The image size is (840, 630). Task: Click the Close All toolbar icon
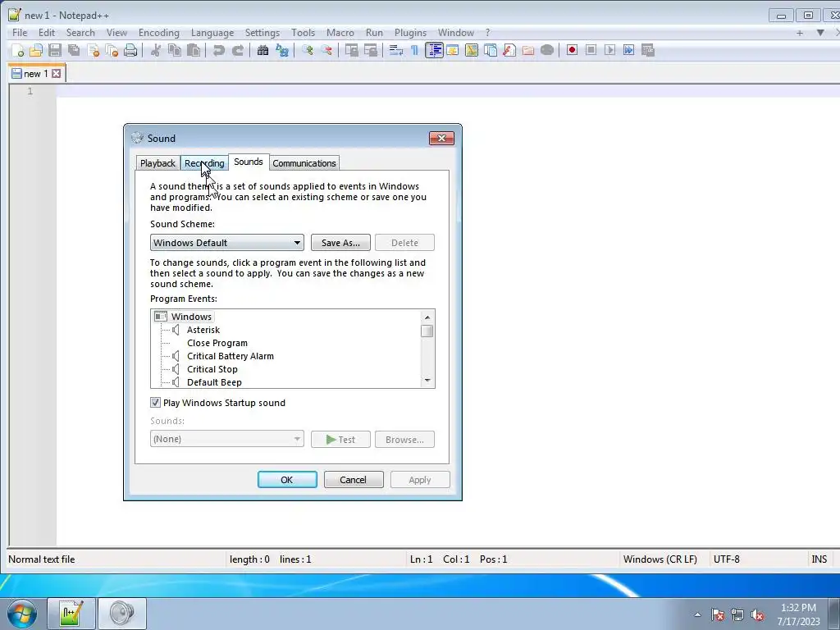coord(112,50)
